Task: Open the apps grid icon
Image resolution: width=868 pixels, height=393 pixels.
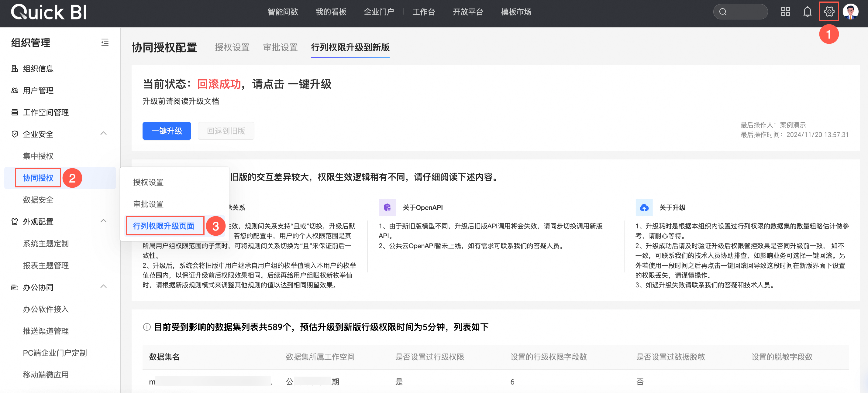Action: (785, 12)
